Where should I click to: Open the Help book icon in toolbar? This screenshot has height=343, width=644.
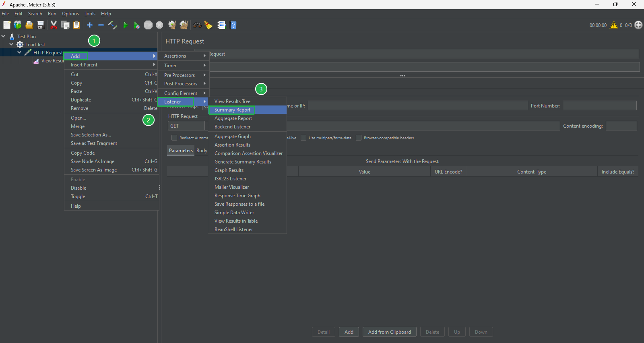pos(233,25)
